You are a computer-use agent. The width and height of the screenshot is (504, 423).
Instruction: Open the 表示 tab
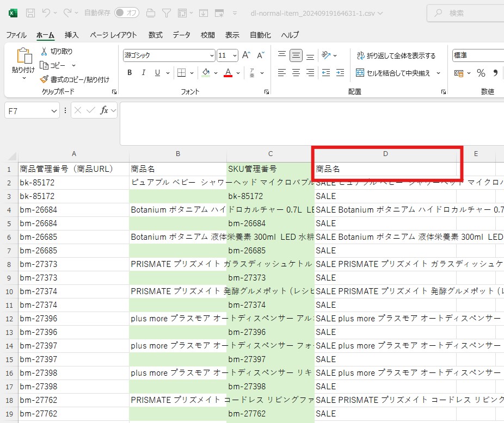point(232,35)
